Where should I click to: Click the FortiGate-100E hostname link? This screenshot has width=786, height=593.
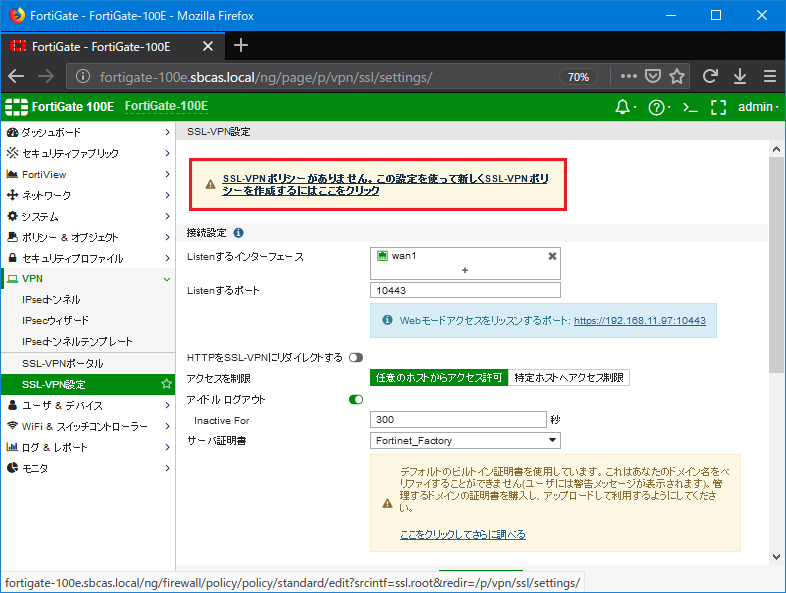tap(166, 106)
